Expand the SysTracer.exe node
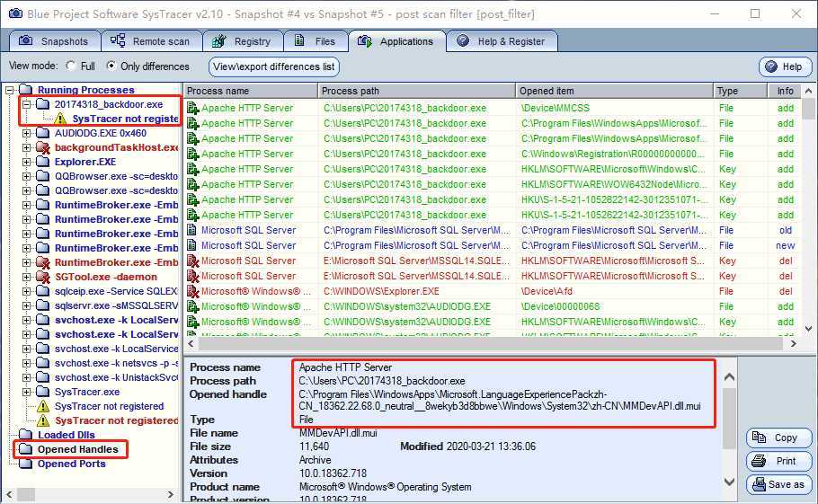Image resolution: width=818 pixels, height=504 pixels. [x=27, y=392]
